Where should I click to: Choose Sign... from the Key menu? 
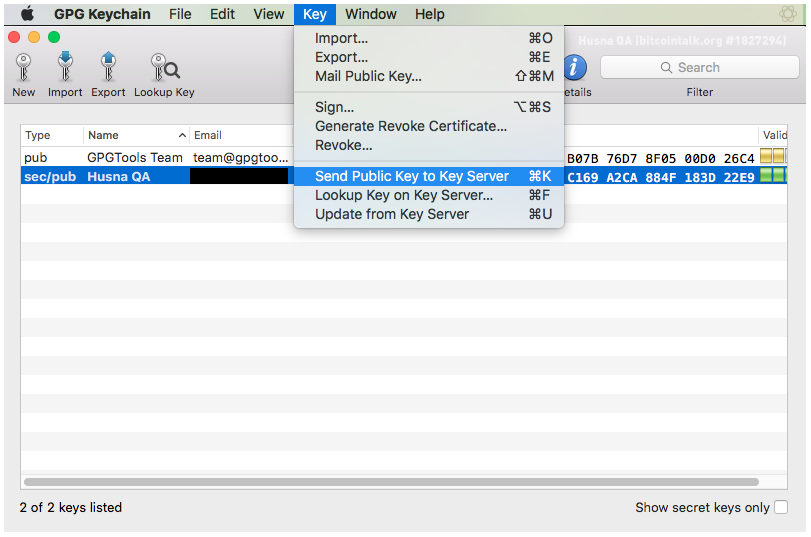point(429,107)
